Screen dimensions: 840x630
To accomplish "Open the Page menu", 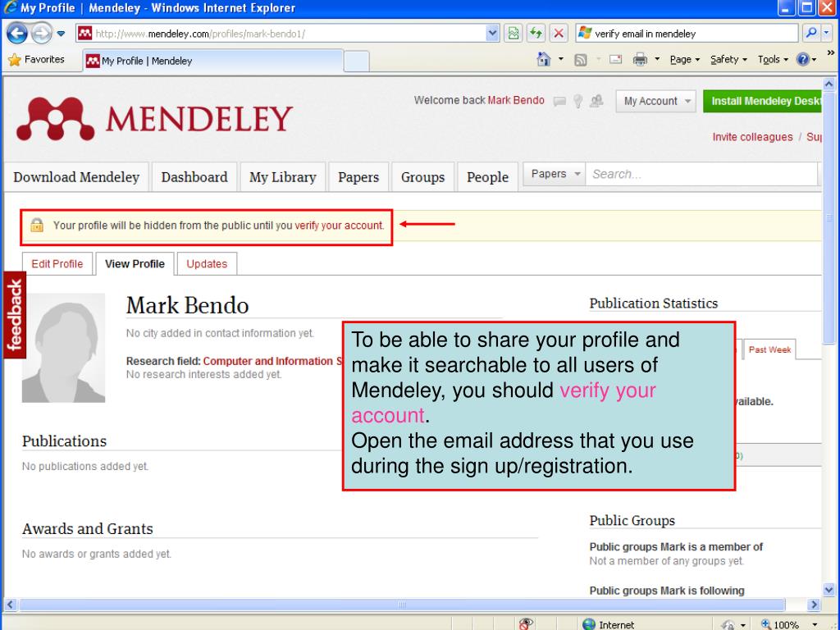I will tap(685, 59).
